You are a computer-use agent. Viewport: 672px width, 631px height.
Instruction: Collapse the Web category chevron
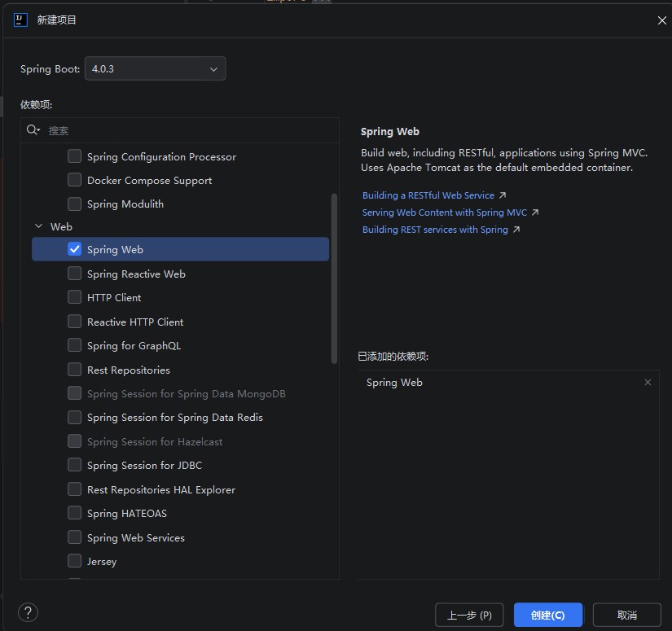[x=38, y=226]
